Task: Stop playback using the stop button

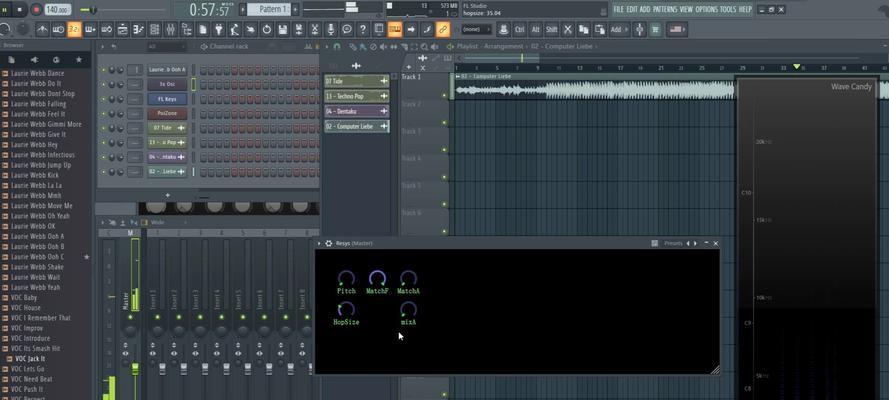Action: pyautogui.click(x=20, y=10)
